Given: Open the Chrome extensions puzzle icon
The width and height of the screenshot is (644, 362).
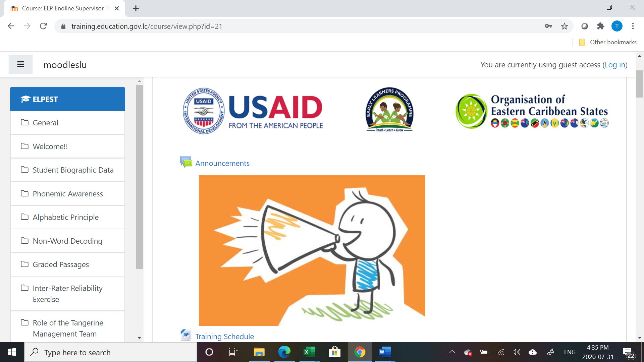Looking at the screenshot, I should (x=600, y=26).
